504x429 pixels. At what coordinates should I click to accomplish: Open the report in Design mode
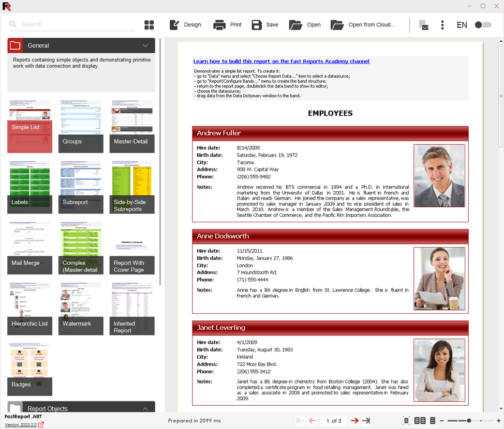185,25
